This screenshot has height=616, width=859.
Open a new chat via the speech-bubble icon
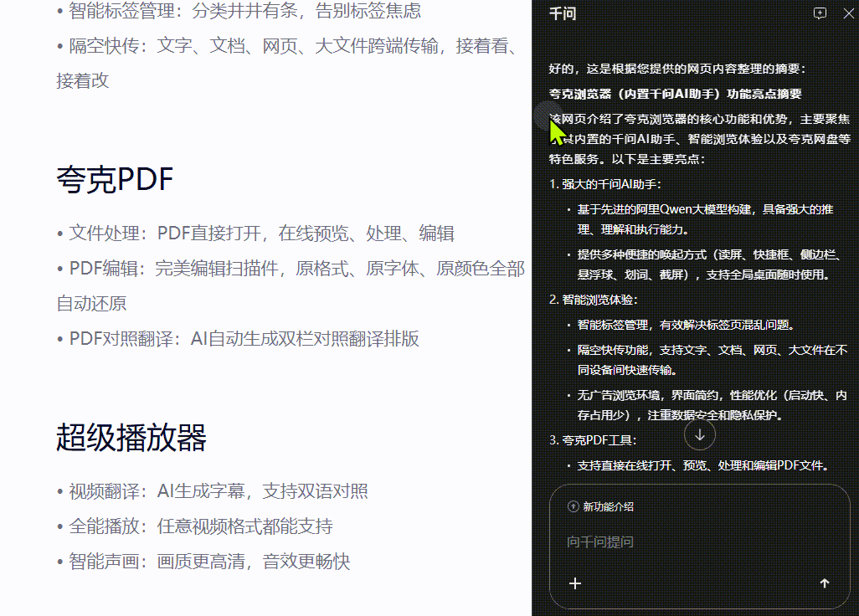pos(820,13)
